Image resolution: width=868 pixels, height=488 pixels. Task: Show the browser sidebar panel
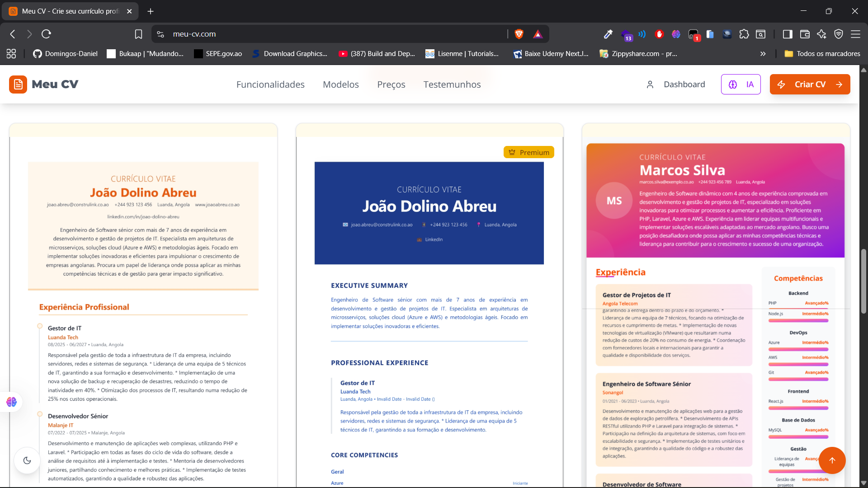[x=788, y=34]
